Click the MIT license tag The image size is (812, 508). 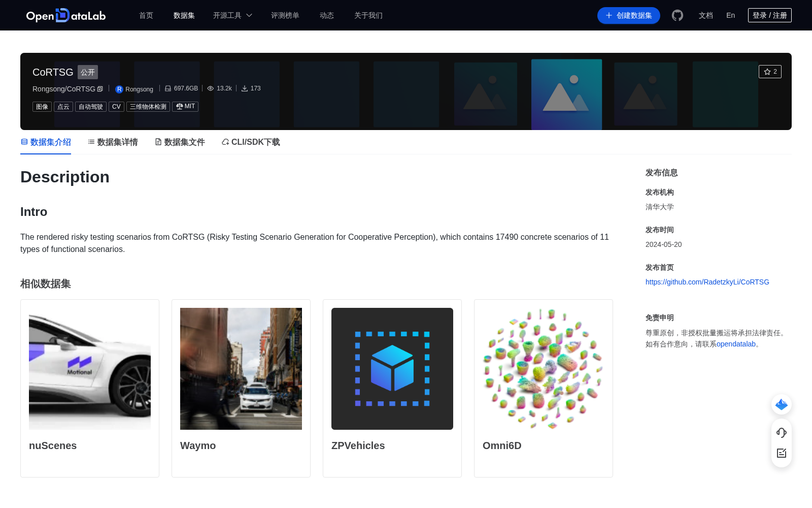point(185,107)
